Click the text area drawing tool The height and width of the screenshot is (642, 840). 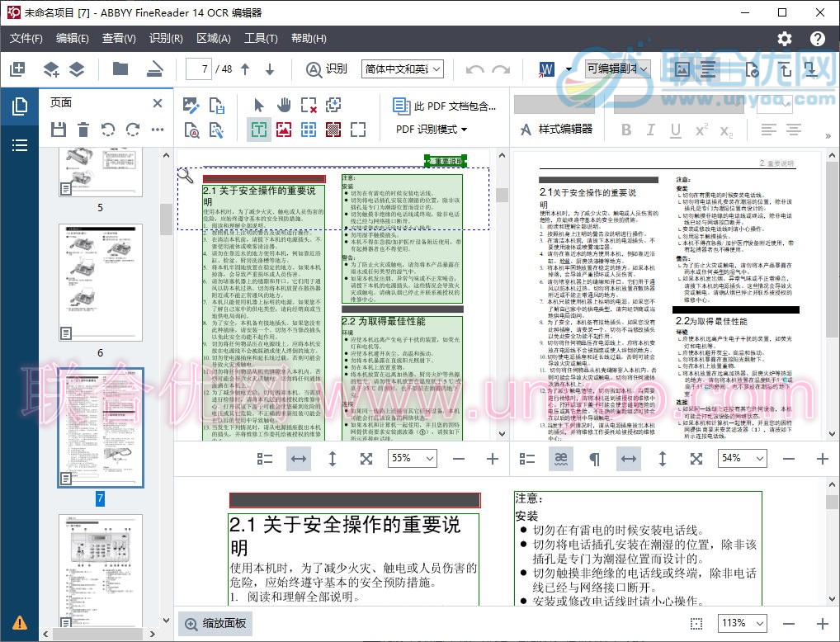click(259, 130)
